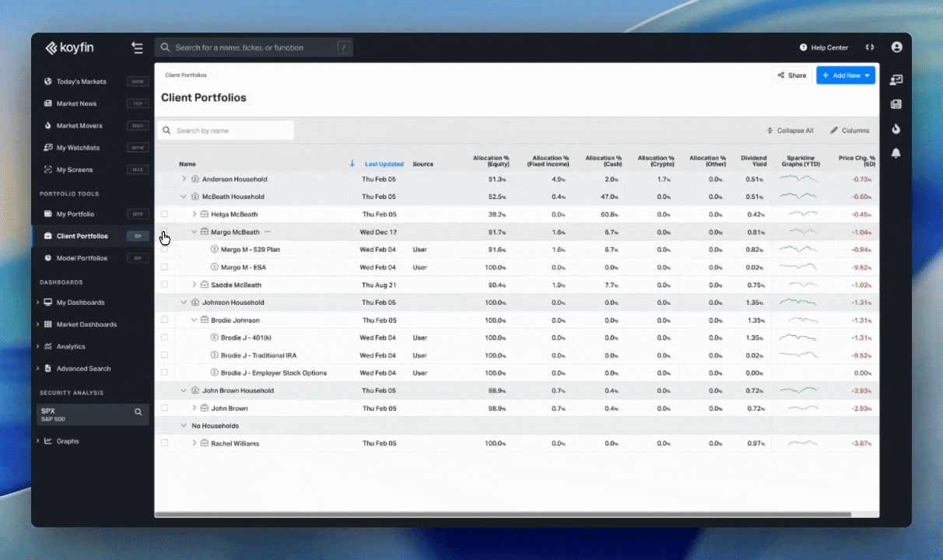Click the Share button

click(791, 75)
